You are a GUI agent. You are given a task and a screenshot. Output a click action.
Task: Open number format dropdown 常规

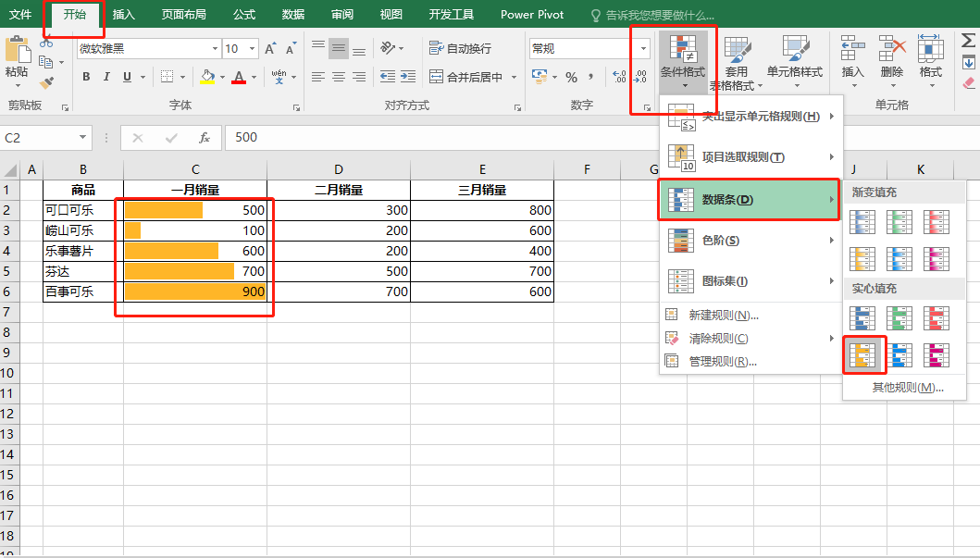(x=643, y=49)
